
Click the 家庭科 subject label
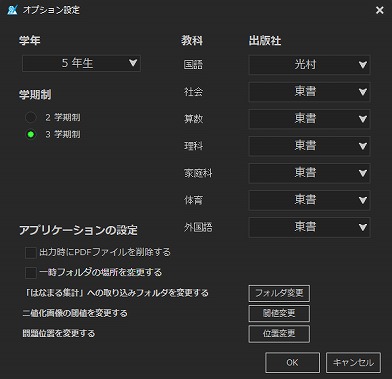pos(198,173)
